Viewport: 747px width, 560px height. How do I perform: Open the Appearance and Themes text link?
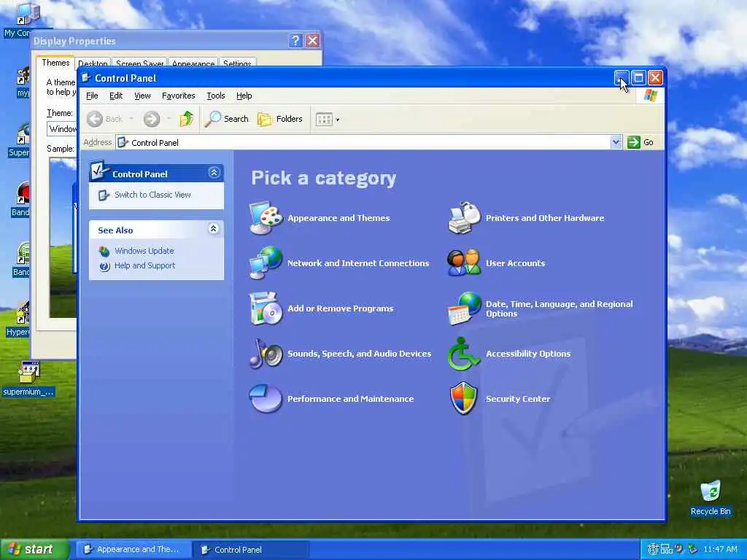pyautogui.click(x=338, y=218)
